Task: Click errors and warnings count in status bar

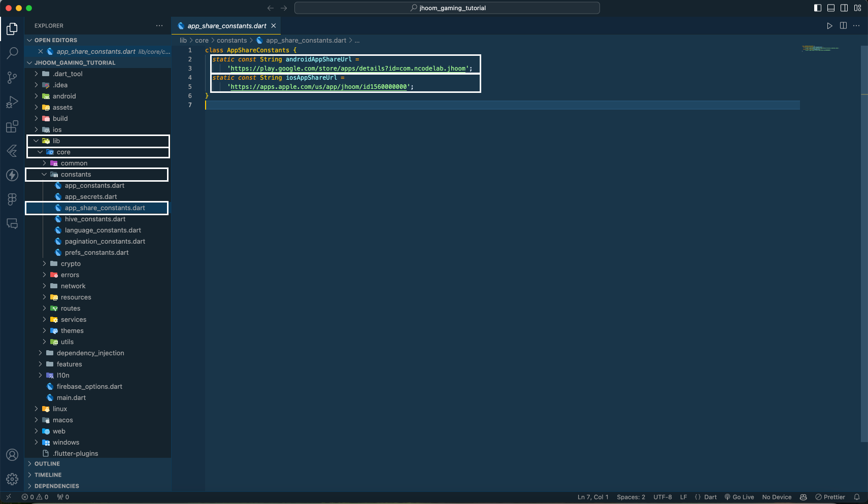Action: (35, 497)
